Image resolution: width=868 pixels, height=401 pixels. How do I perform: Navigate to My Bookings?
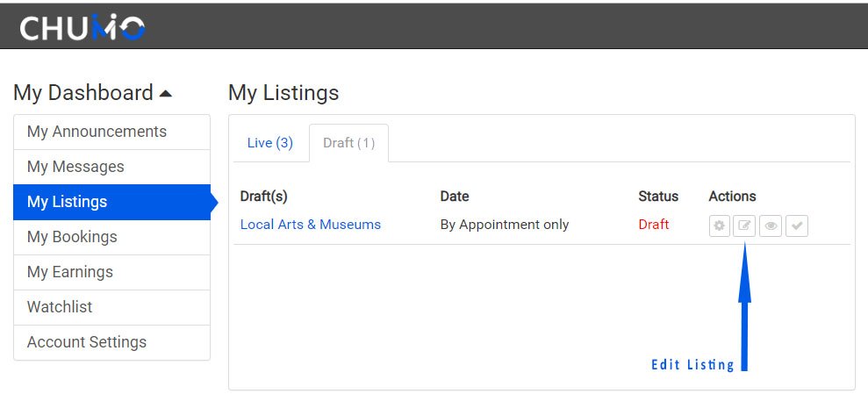click(x=111, y=237)
